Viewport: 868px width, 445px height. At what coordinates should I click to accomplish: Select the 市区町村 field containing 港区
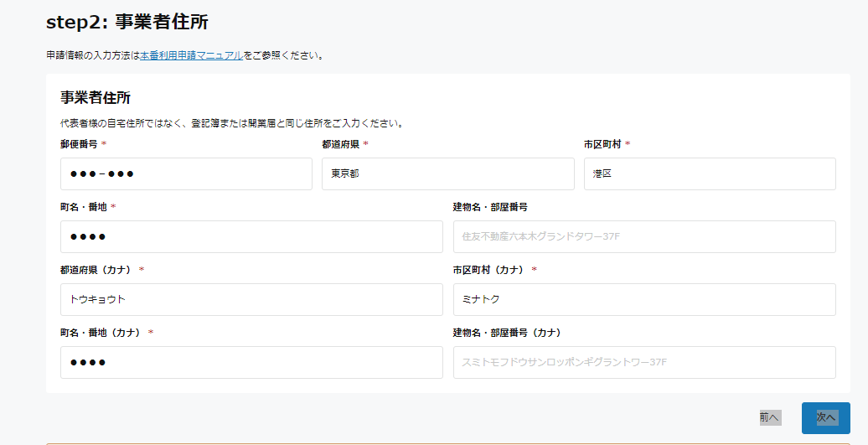[x=709, y=173]
